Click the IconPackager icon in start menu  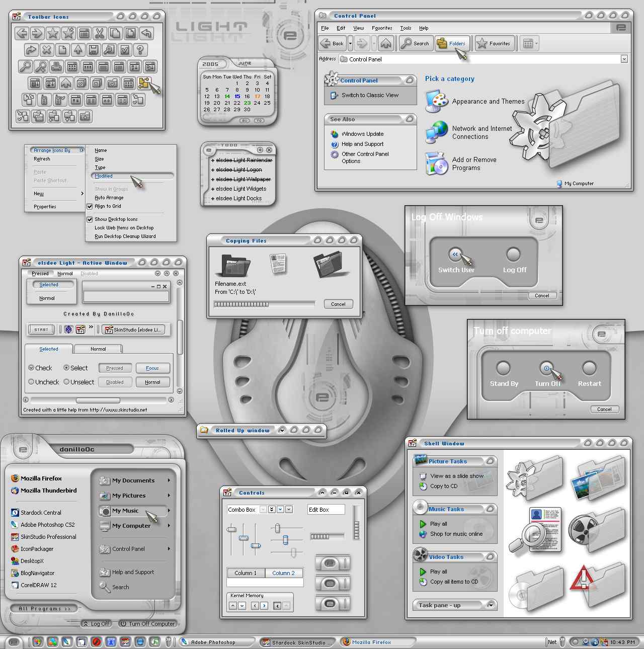pyautogui.click(x=15, y=549)
